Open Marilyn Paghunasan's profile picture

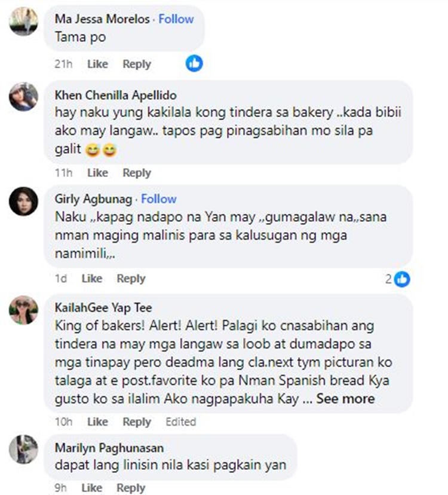coord(24,449)
